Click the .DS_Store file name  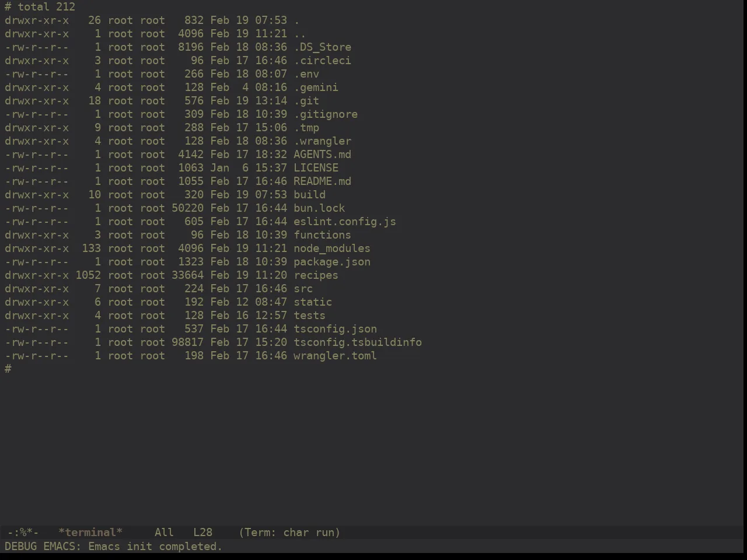tap(322, 47)
